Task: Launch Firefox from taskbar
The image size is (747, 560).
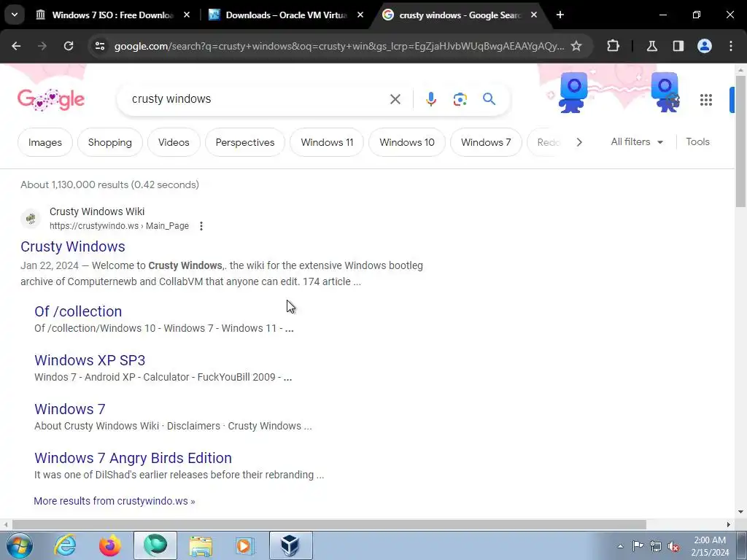Action: 109,545
